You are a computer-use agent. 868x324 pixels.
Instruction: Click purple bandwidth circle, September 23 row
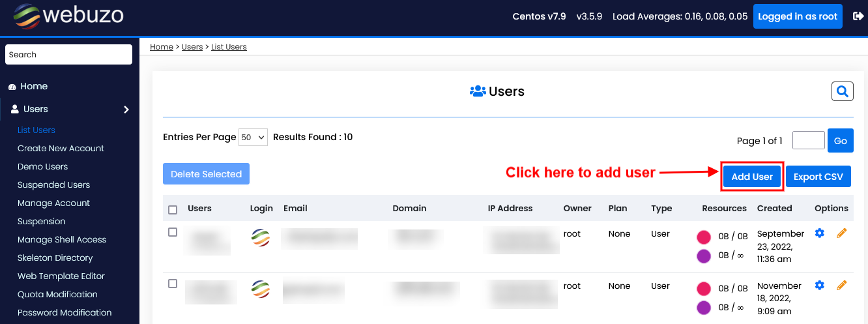pyautogui.click(x=704, y=256)
